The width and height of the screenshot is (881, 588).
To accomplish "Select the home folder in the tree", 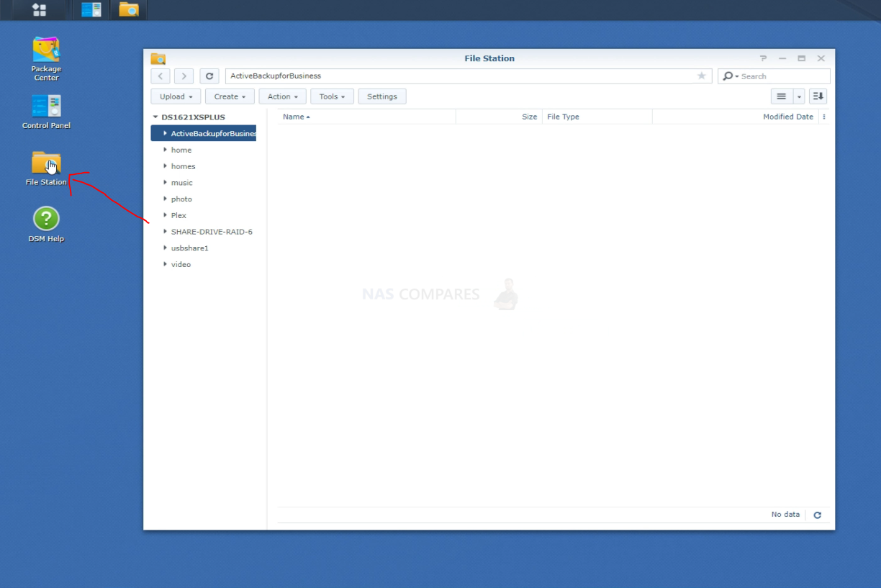I will coord(181,150).
